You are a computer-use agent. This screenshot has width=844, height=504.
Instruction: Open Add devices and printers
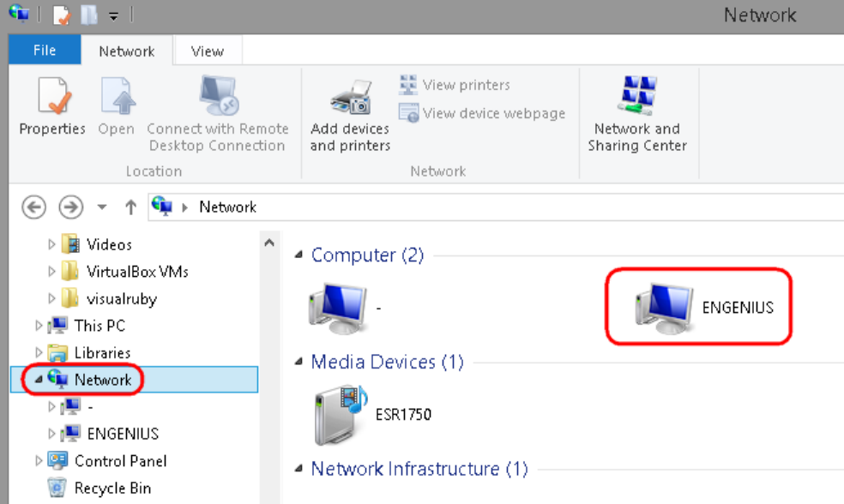click(x=350, y=96)
